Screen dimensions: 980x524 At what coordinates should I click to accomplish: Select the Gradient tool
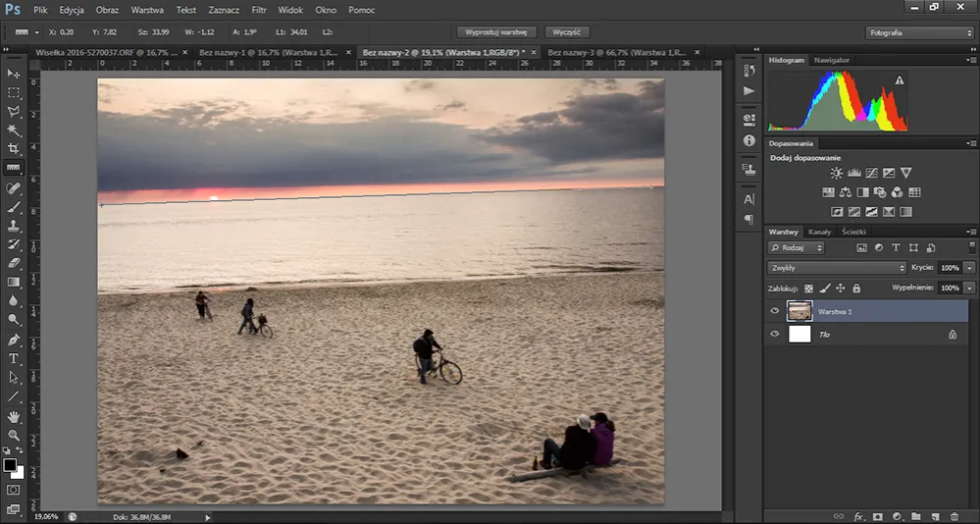click(x=13, y=282)
